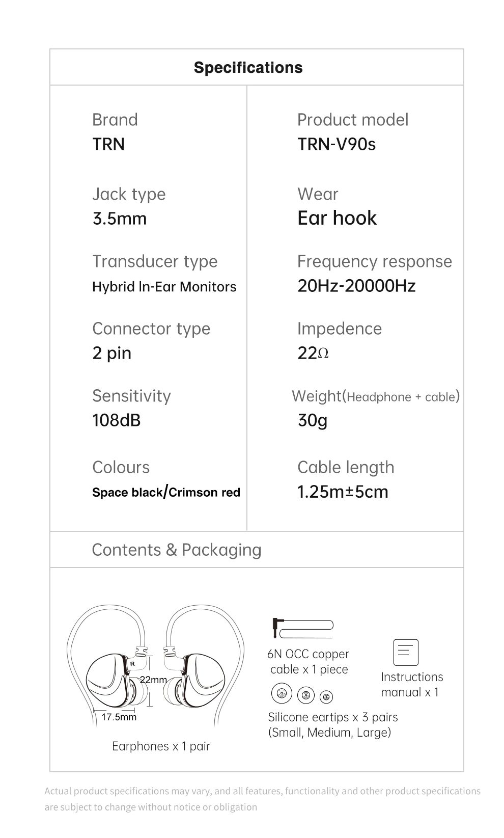The image size is (504, 838).
Task: Click the 6N OCC copper cable icon
Action: click(x=302, y=628)
